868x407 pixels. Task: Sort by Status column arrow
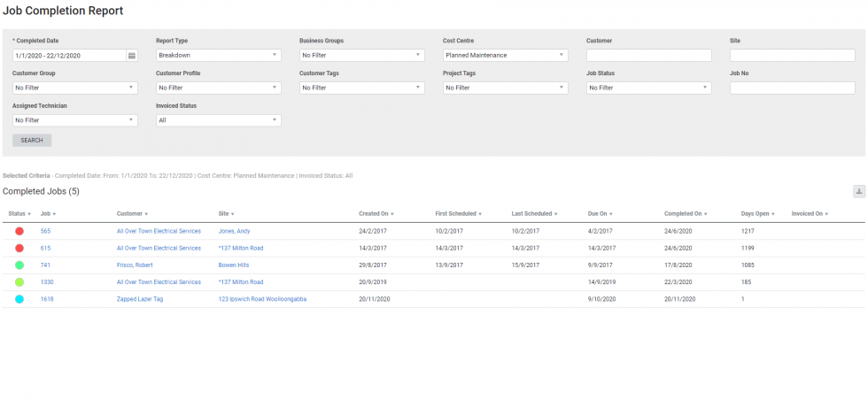pyautogui.click(x=29, y=214)
